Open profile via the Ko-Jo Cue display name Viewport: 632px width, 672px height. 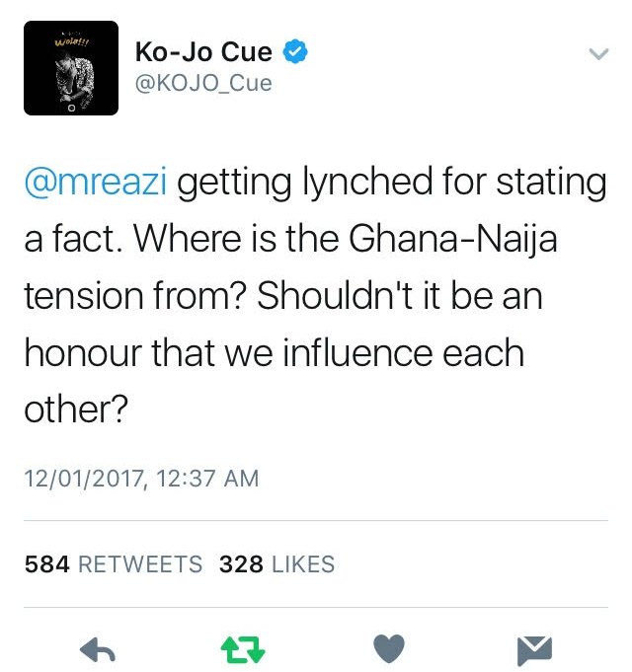point(203,52)
